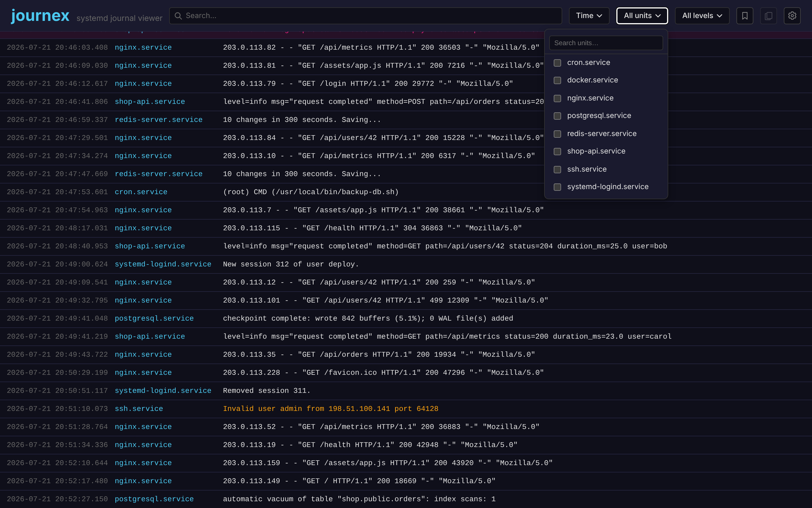The image size is (812, 508).
Task: Select the redis-server.service checkbox
Action: [557, 134]
